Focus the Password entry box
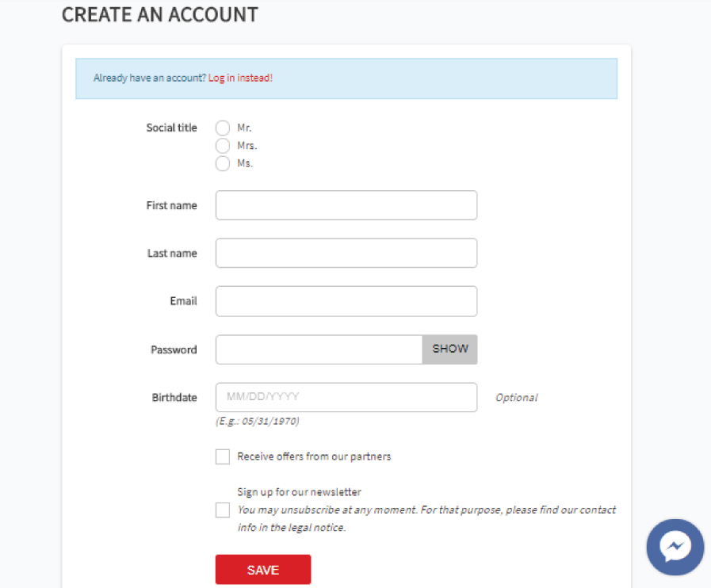711x588 pixels. pyautogui.click(x=319, y=349)
